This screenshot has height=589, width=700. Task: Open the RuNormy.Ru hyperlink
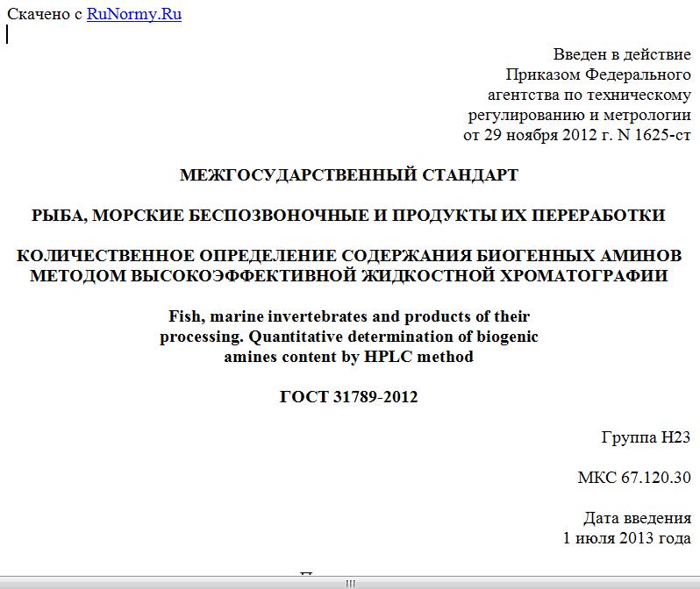tap(134, 14)
